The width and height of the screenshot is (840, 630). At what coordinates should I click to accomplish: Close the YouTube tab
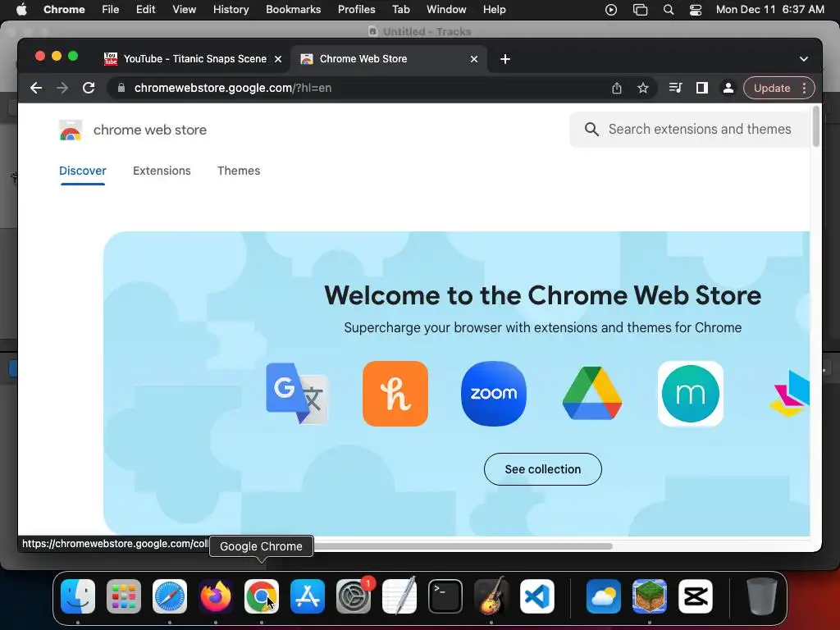[x=278, y=59]
